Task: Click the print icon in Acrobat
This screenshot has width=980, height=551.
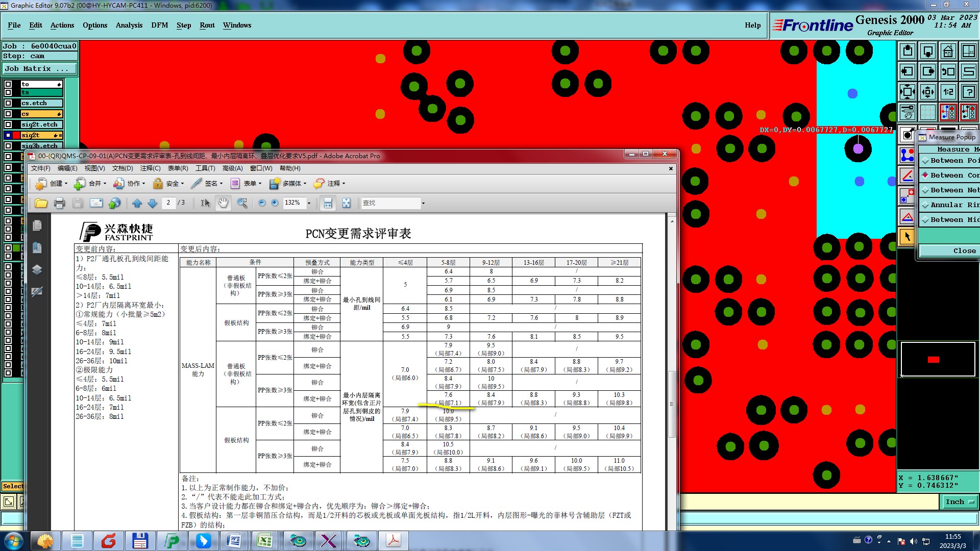Action: [59, 203]
